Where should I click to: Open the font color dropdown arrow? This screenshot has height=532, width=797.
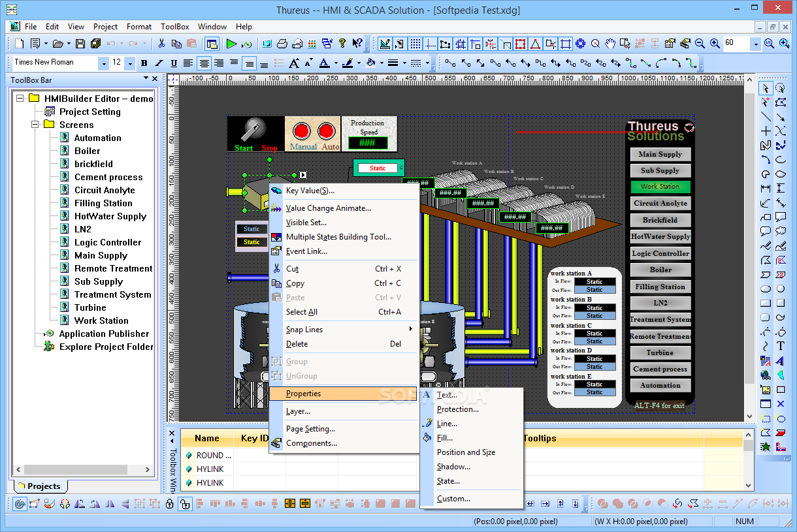click(336, 63)
